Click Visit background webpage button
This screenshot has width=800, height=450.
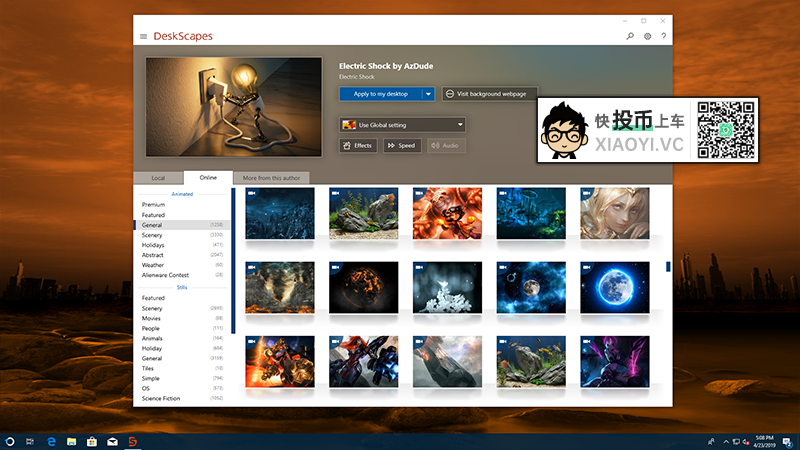490,93
